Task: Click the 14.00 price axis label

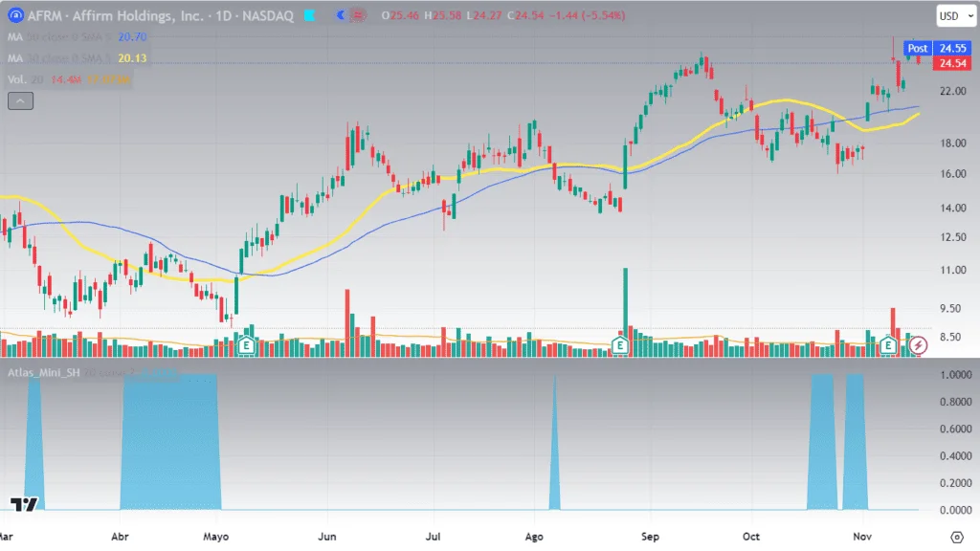Action: [x=952, y=208]
